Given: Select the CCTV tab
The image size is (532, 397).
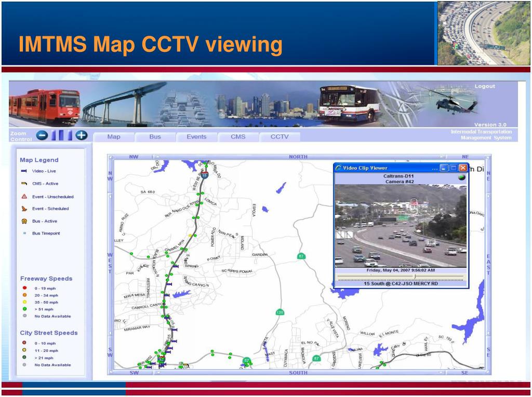Looking at the screenshot, I should click(x=280, y=137).
